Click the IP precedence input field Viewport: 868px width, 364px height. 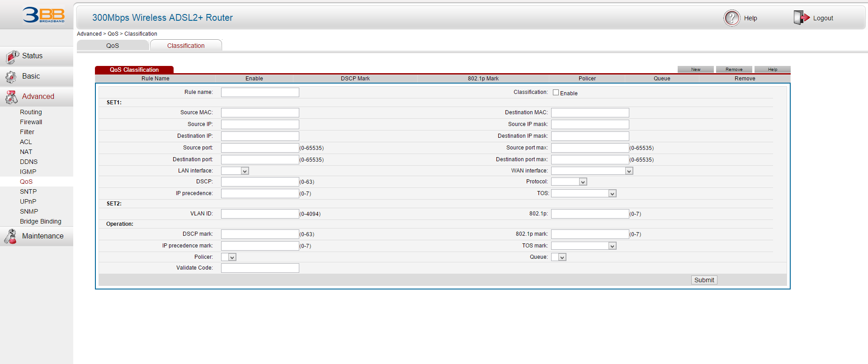coord(260,193)
